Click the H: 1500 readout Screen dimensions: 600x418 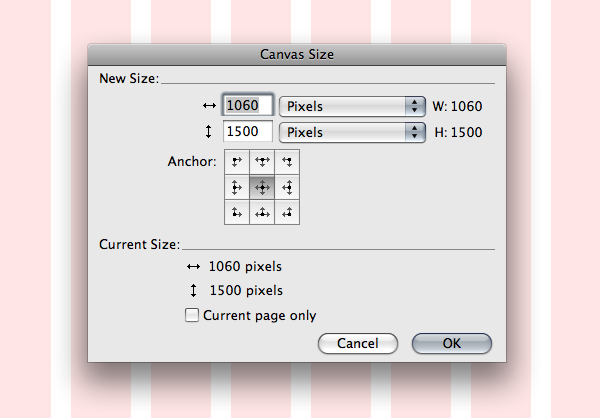[x=458, y=132]
